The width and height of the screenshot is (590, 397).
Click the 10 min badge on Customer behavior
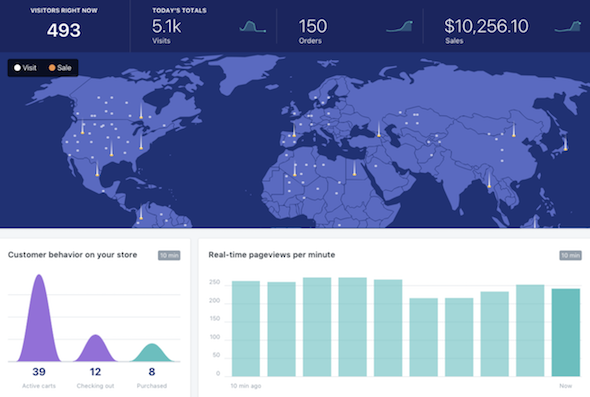click(169, 256)
